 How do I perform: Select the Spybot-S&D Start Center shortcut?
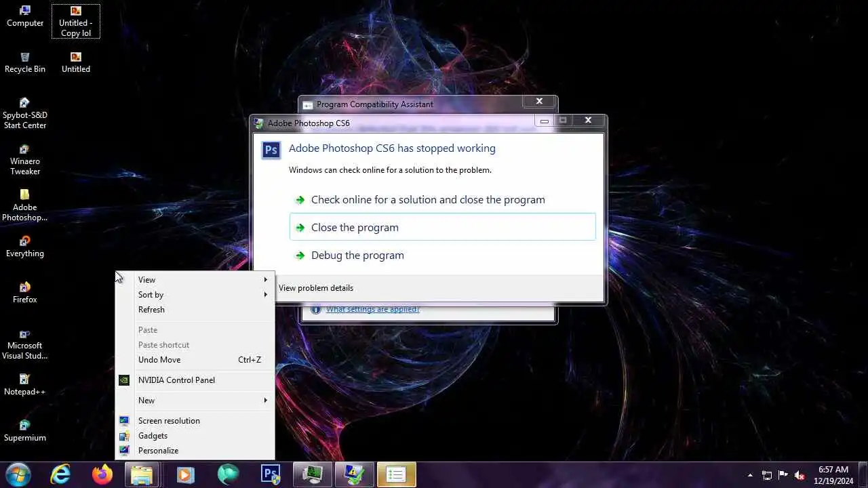(x=25, y=113)
